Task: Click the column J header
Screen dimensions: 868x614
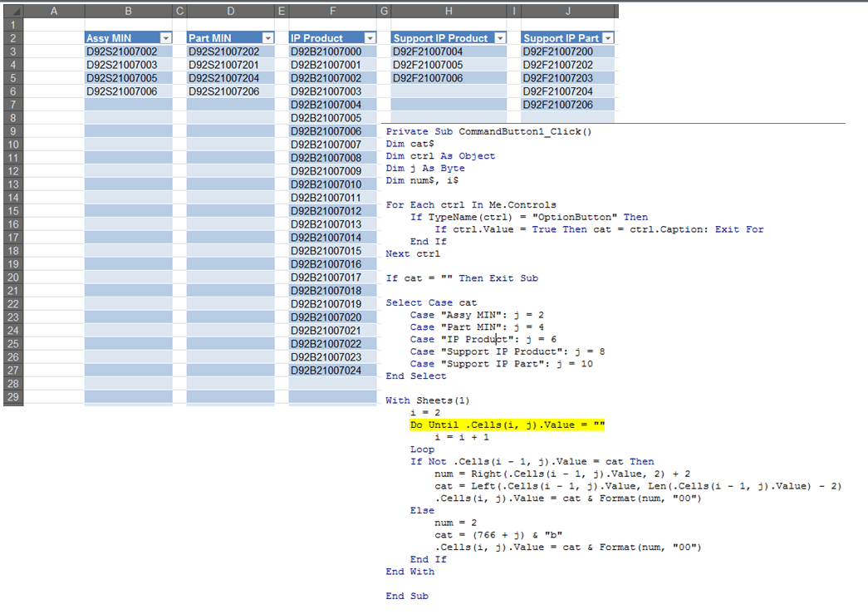Action: coord(568,11)
